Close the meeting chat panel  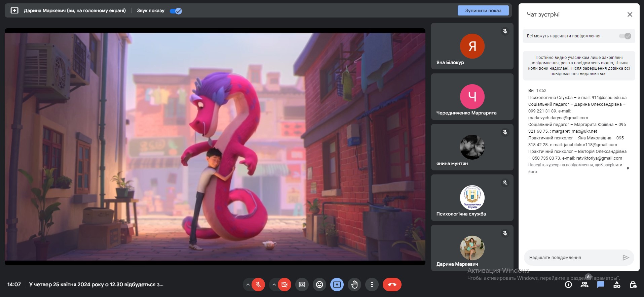coord(630,14)
